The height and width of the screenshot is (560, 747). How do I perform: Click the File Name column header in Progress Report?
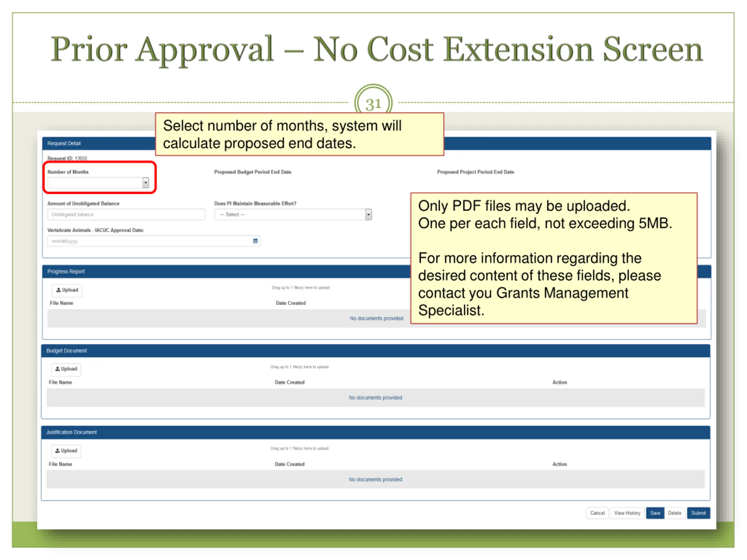click(x=62, y=303)
